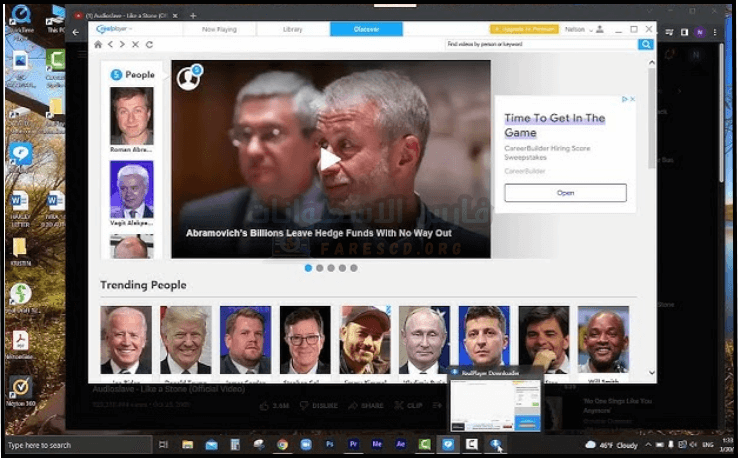The image size is (738, 458).
Task: Click the people badge icon on video
Action: 189,77
